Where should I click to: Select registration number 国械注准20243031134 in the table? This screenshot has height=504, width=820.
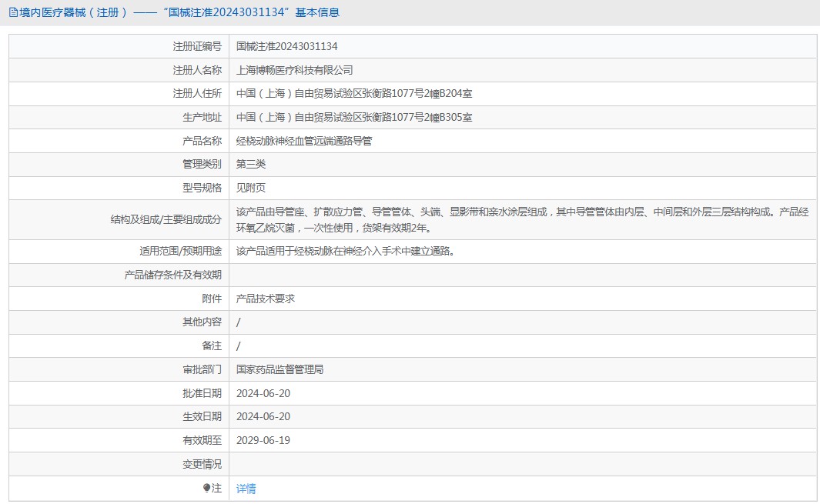[286, 46]
